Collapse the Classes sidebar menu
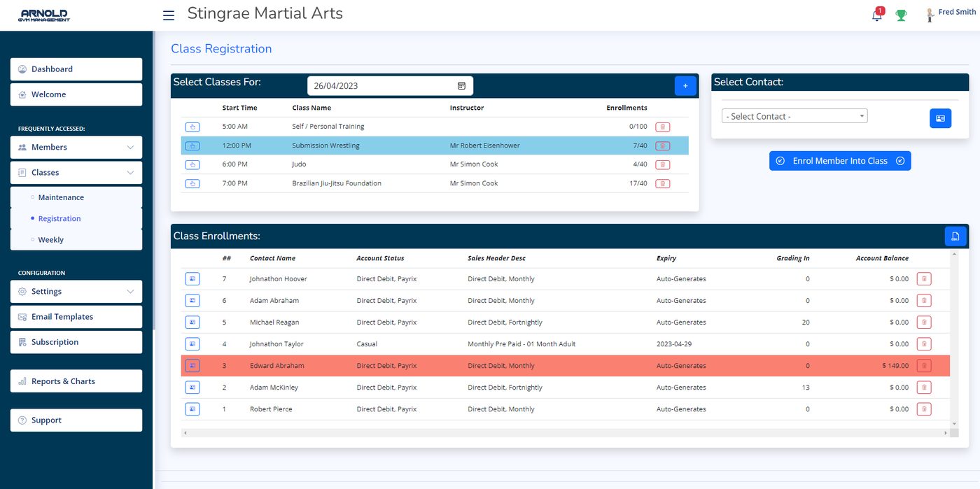 pos(76,172)
